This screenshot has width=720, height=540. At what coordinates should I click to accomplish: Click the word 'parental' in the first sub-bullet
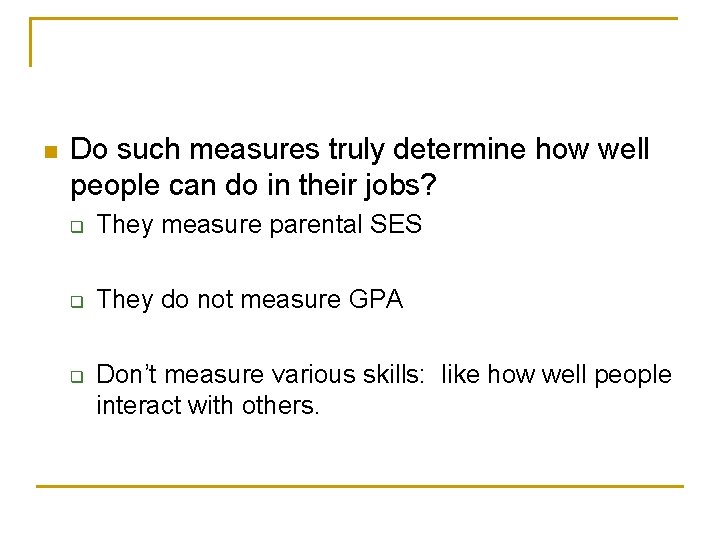316,225
